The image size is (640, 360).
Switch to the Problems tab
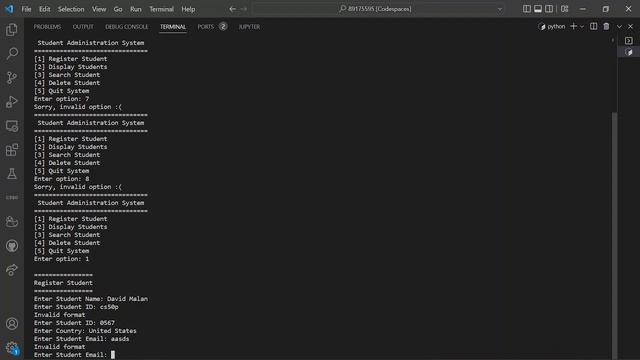pyautogui.click(x=47, y=27)
